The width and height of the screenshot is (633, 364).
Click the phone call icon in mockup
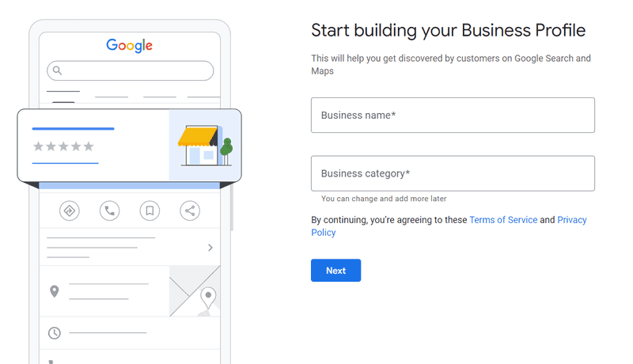pos(109,210)
